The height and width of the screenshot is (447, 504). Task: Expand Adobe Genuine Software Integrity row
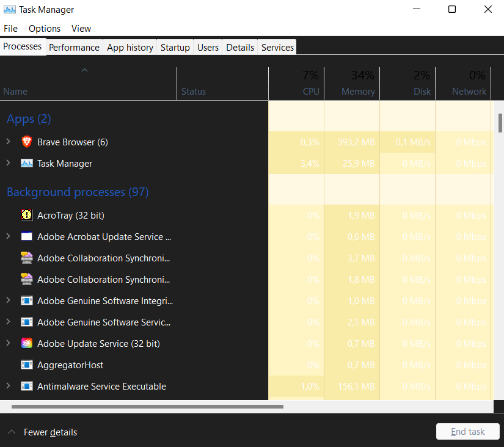pos(9,300)
